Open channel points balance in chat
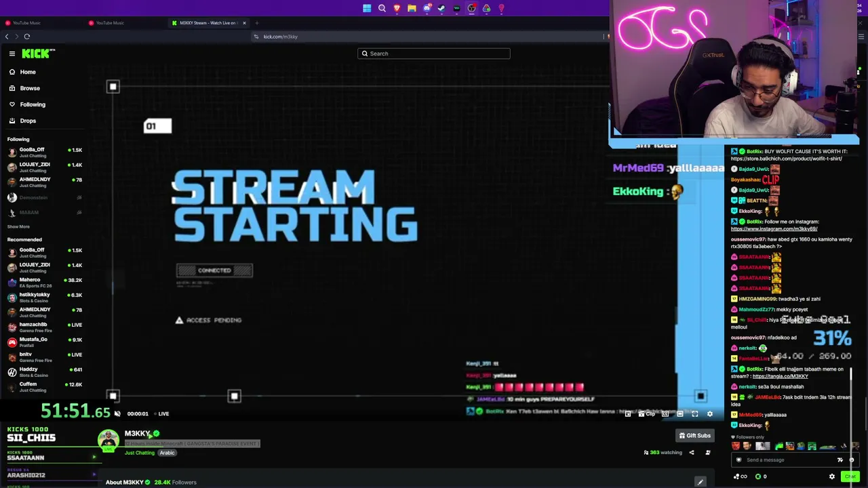The image size is (868, 488). click(x=741, y=476)
